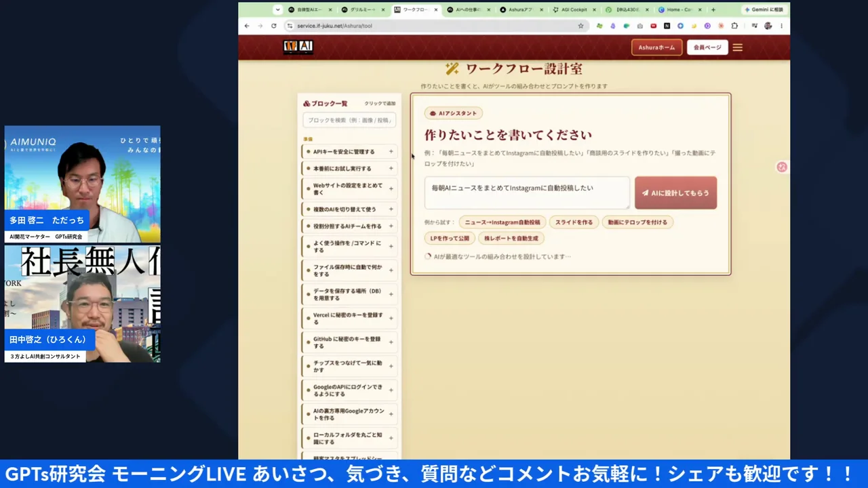
Task: Switch to the 'AIへの仕事' browser tab
Action: [x=468, y=9]
